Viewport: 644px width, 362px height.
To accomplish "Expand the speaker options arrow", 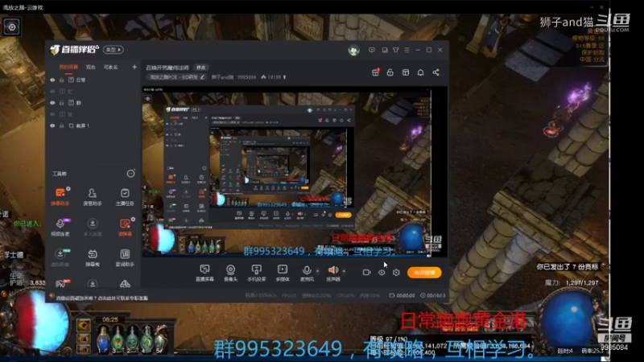I will [345, 271].
